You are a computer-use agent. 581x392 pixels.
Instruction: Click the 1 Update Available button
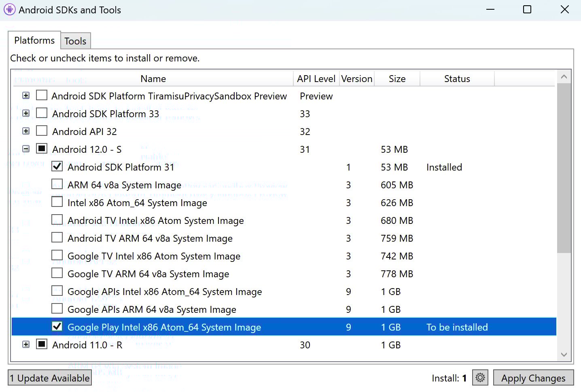[50, 378]
